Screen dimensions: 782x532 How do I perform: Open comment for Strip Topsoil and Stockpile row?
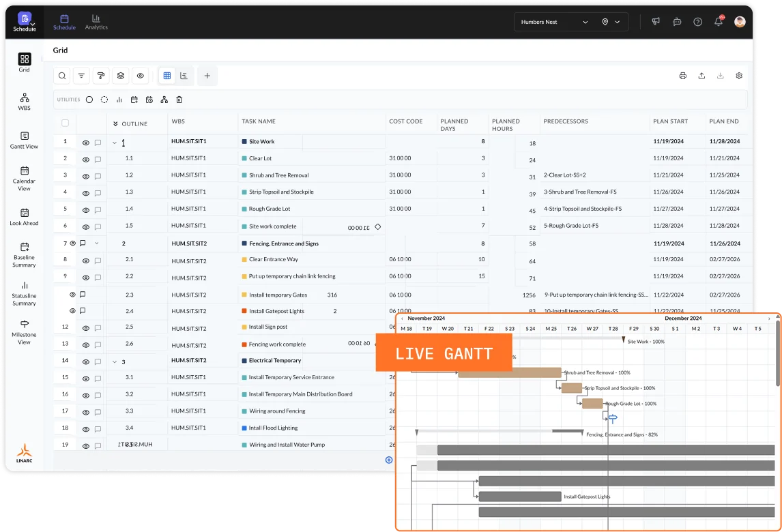click(98, 193)
